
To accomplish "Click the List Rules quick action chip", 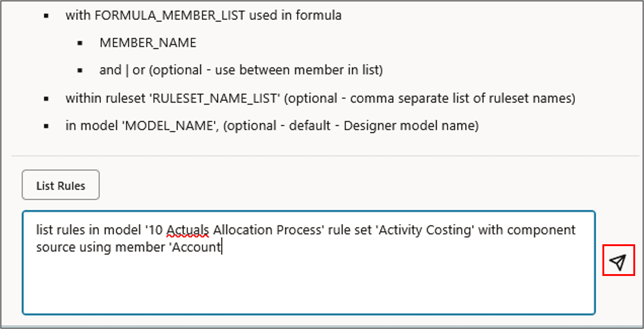I will [x=60, y=185].
